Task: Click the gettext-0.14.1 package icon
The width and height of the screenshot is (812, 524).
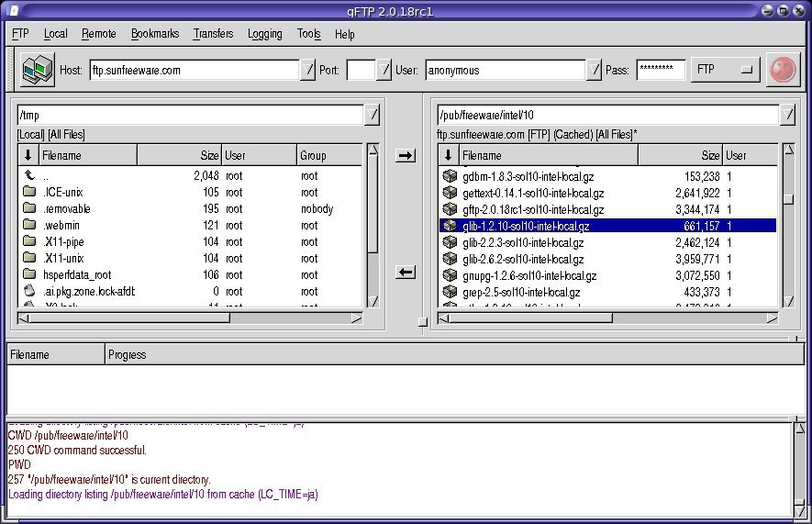Action: [x=450, y=193]
